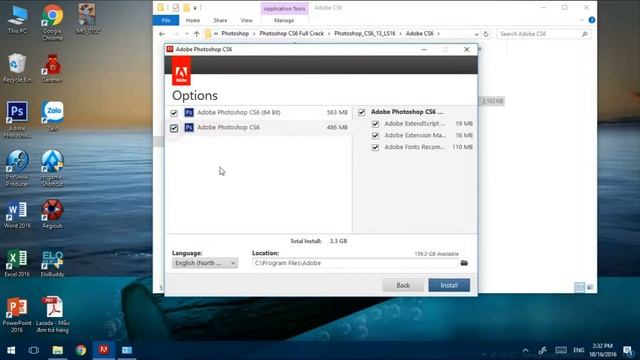Open Excel 2016 desktop shortcut

(17, 263)
